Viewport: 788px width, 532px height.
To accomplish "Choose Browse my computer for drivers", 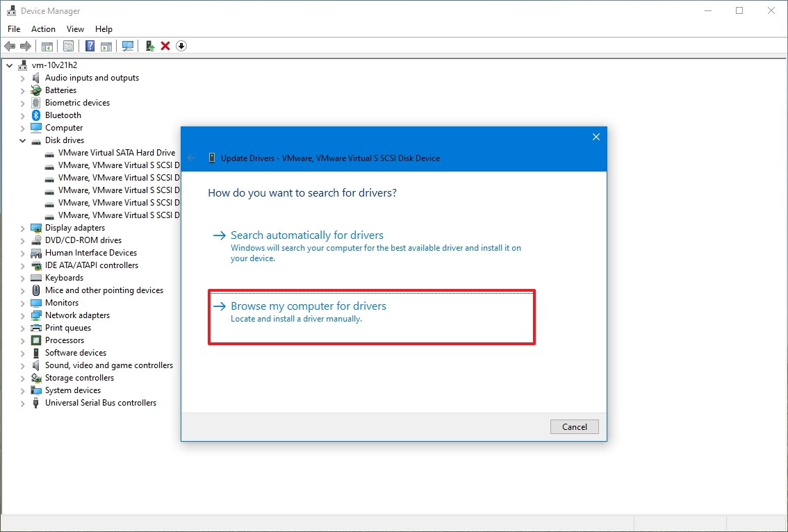I will point(309,306).
